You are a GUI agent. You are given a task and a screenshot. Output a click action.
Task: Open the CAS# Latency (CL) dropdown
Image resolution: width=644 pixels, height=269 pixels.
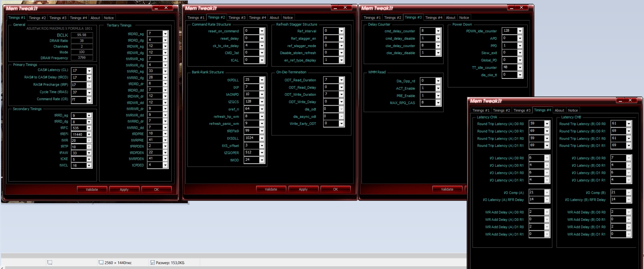(x=89, y=71)
